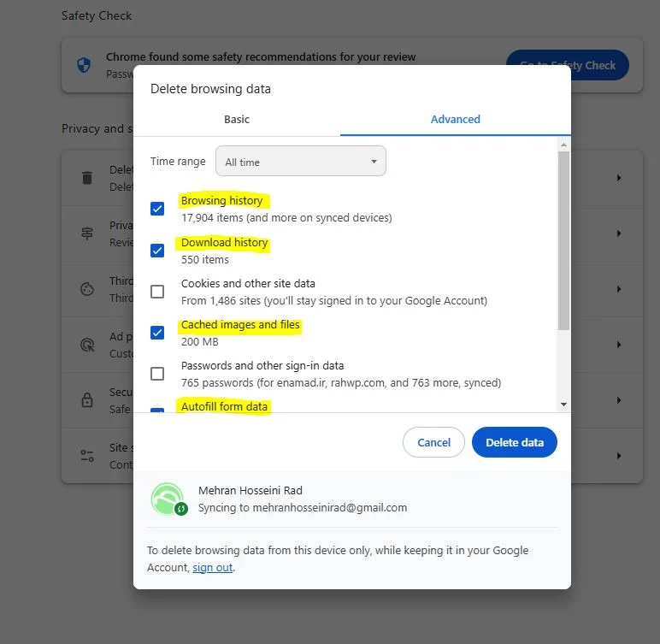
Task: Click the Security padlock icon
Action: pyautogui.click(x=87, y=400)
